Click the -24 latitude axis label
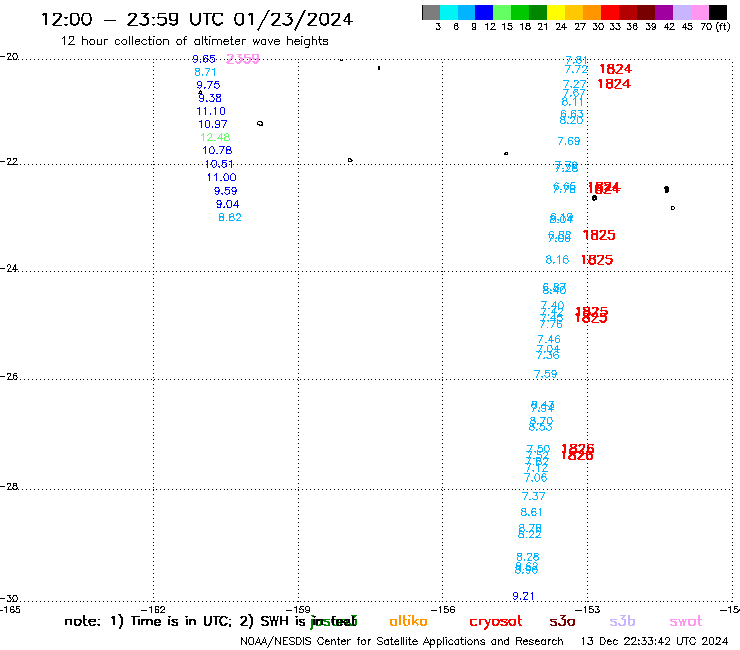The height and width of the screenshot is (650, 740). (x=9, y=268)
